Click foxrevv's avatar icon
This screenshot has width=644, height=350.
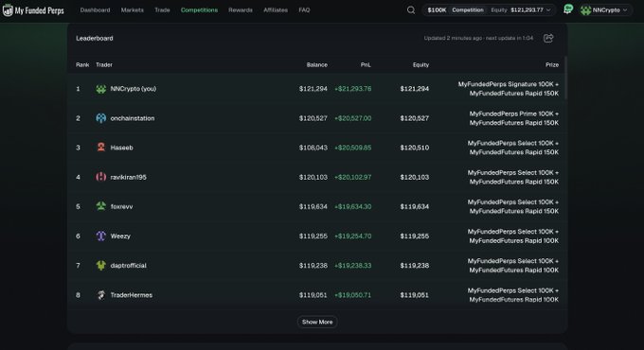tap(101, 206)
